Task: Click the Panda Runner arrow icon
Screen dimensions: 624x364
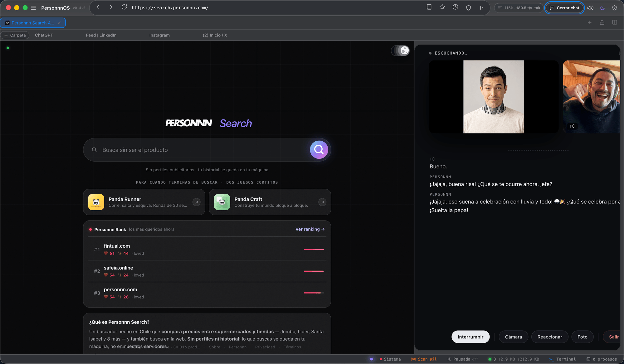Action: [x=197, y=202]
